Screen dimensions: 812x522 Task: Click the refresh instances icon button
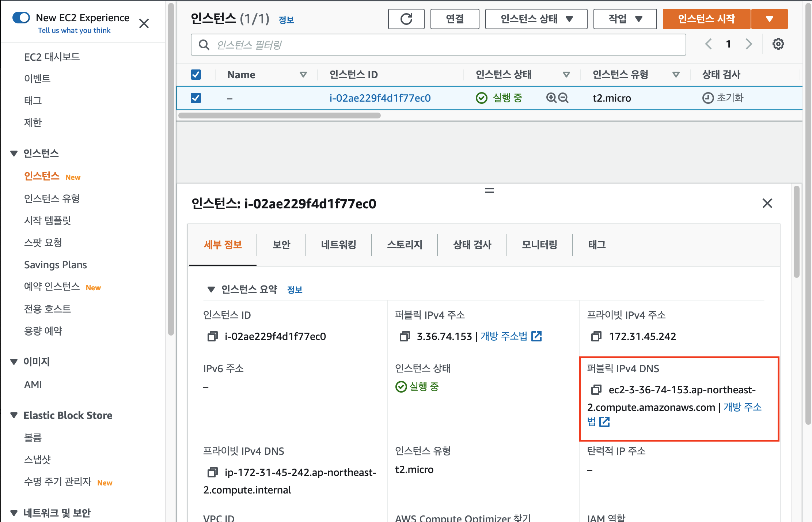[x=406, y=19]
